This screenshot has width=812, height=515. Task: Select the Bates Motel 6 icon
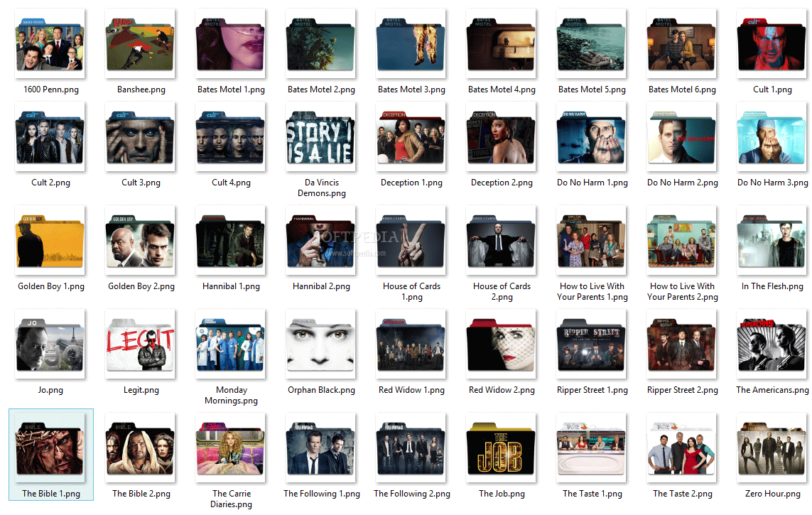[681, 43]
